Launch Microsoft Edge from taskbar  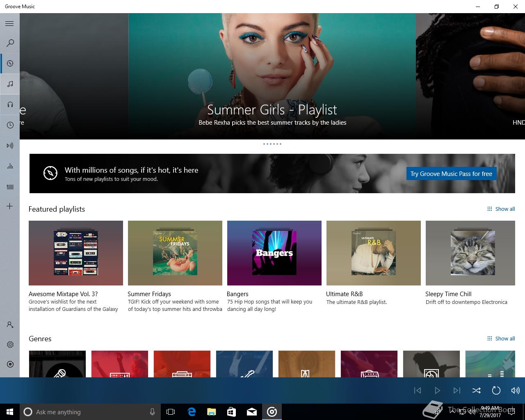tap(192, 412)
